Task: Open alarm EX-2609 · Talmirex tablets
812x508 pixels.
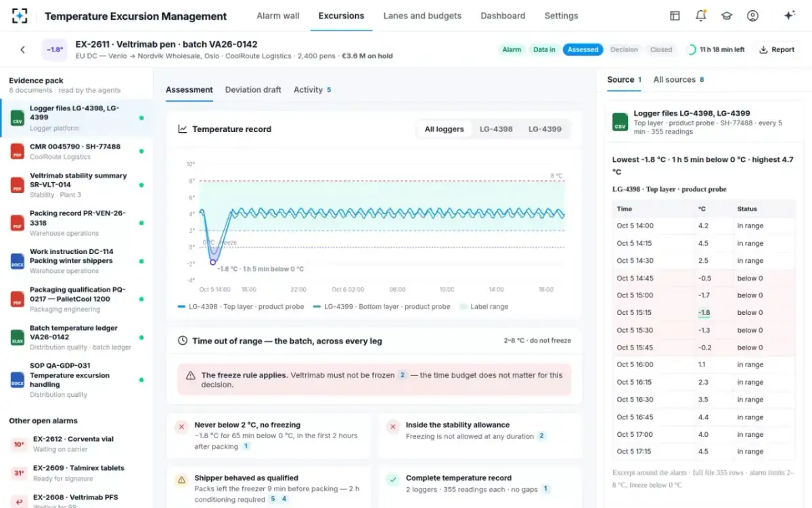Action: pos(76,473)
